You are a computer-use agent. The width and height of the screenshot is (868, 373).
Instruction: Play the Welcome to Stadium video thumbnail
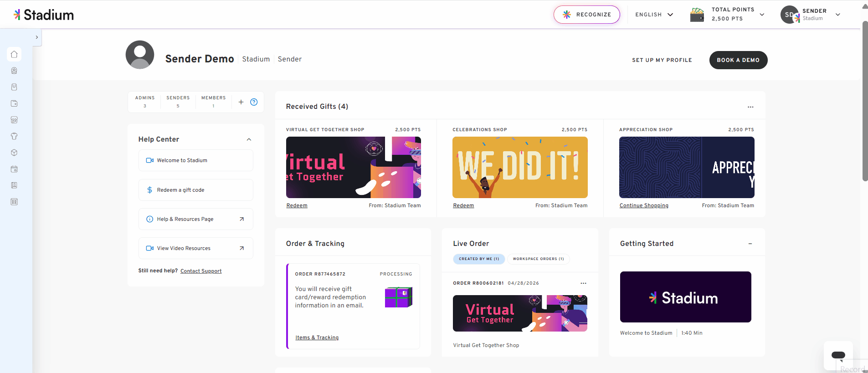(686, 297)
